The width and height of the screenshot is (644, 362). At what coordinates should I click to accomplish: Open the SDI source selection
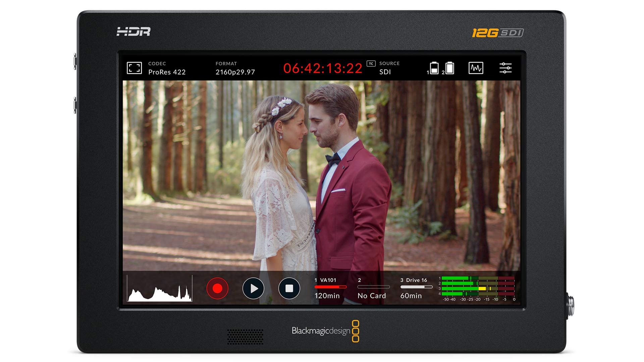coord(384,71)
